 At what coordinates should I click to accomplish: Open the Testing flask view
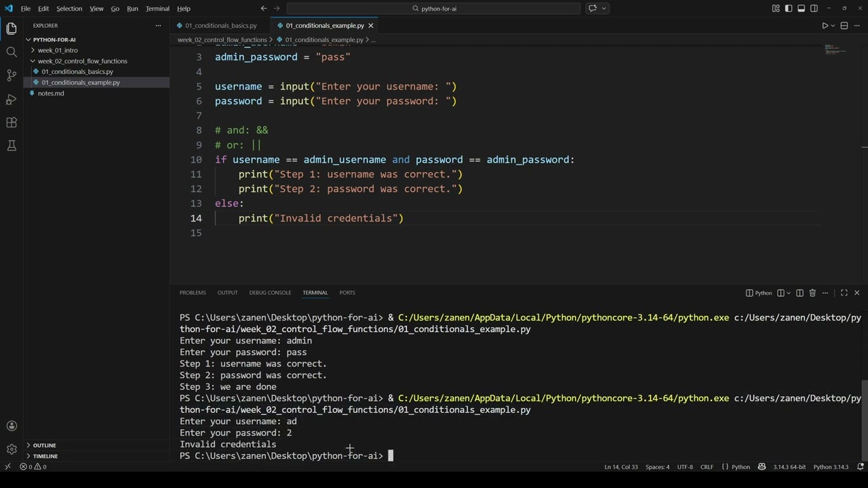click(12, 146)
